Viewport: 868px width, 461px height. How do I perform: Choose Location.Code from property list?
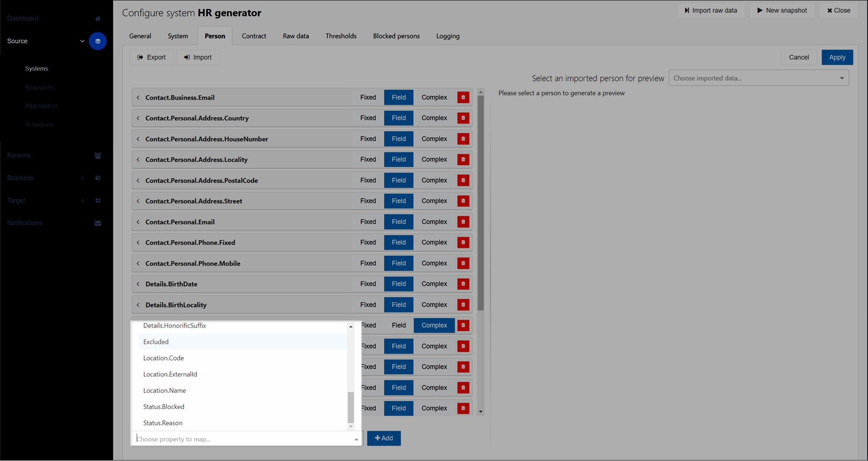(x=243, y=358)
